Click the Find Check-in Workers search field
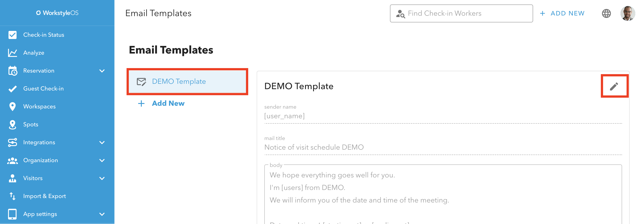 coord(461,13)
